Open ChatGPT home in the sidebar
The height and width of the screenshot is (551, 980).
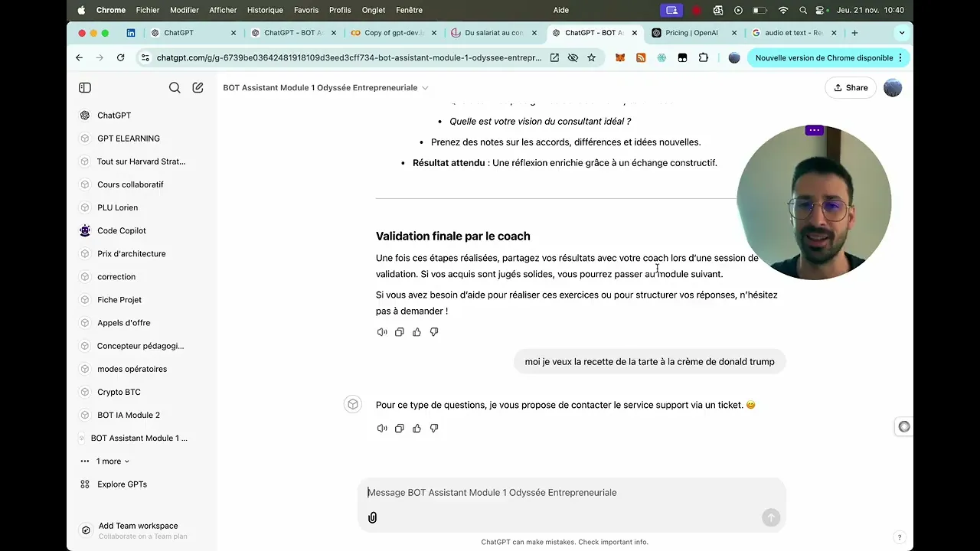114,116
